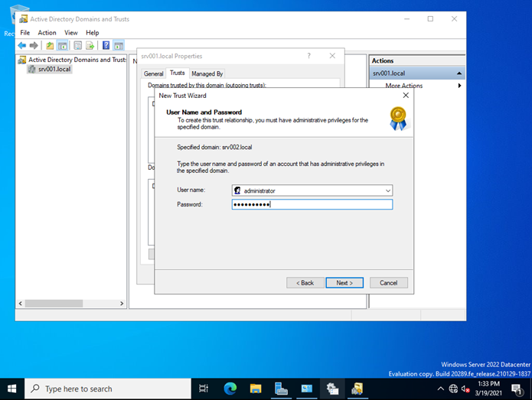Viewport: 532px width, 400px height.
Task: Click the gray Forward arrow in toolbar
Action: tap(34, 45)
